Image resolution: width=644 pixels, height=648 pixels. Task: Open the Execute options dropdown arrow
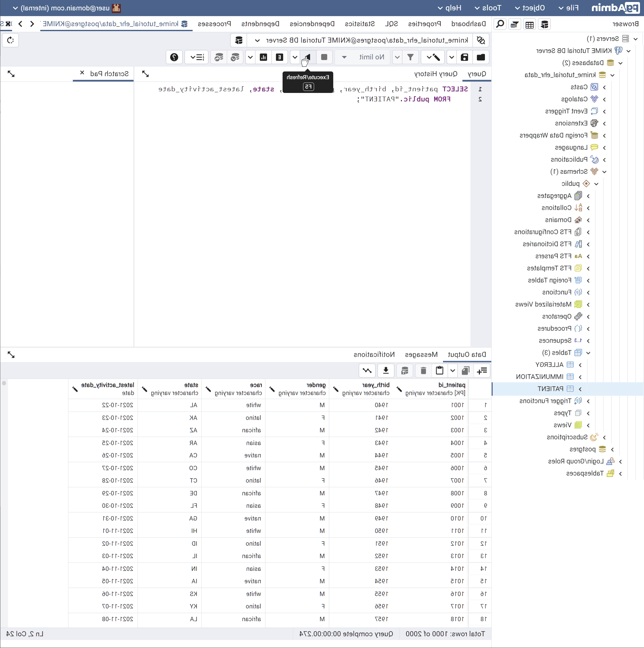pos(295,57)
